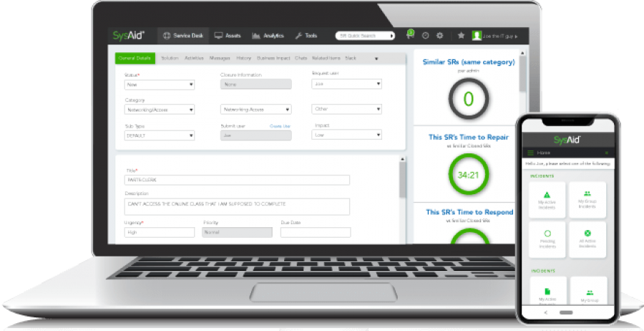Switch to the Chats tab
This screenshot has height=331, width=644.
tap(301, 58)
